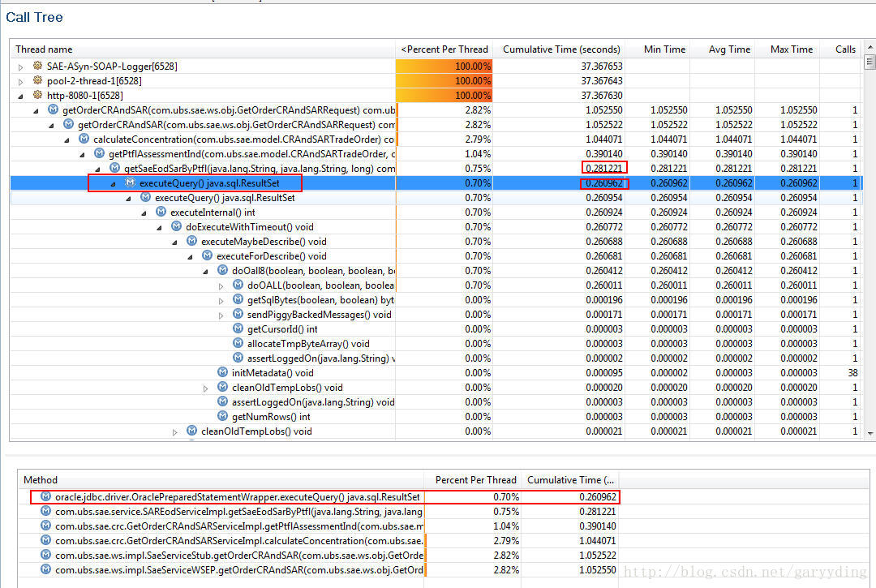Sort by Calls column header

(x=839, y=49)
